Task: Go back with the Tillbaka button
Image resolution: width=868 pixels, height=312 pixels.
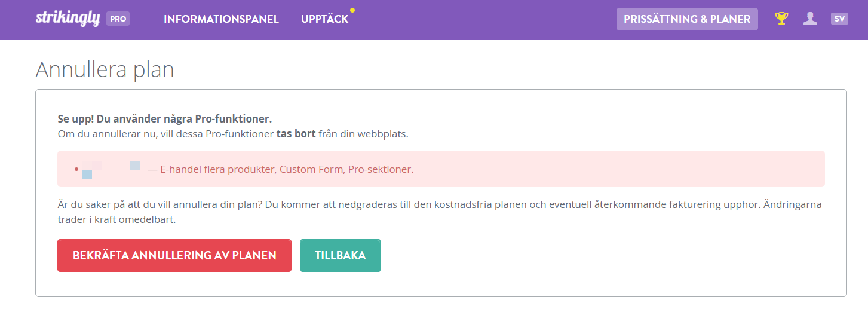Action: tap(341, 255)
